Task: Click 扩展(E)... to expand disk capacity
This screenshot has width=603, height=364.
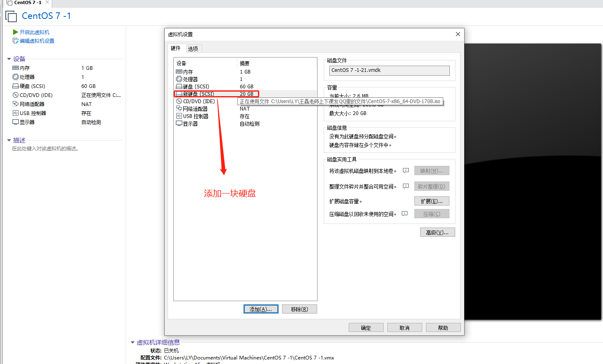Action: pyautogui.click(x=432, y=201)
